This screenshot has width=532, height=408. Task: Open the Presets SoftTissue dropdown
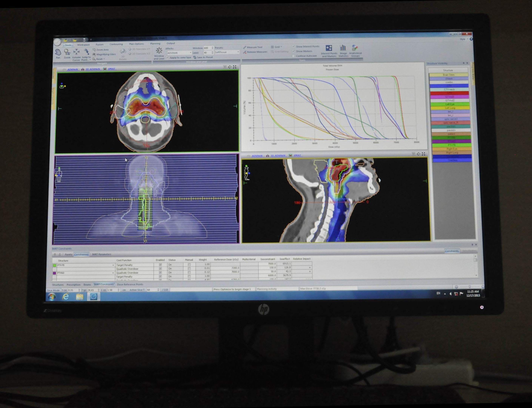pyautogui.click(x=238, y=52)
